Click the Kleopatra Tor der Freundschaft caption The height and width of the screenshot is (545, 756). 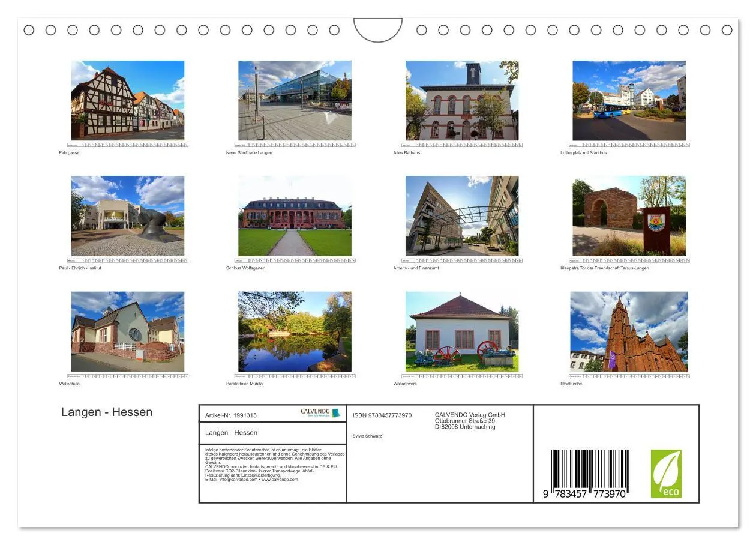tap(604, 268)
